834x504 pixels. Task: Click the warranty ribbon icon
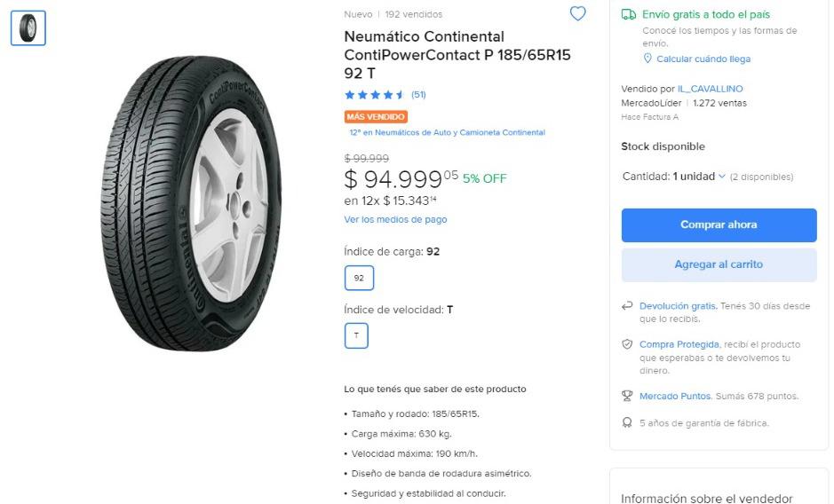click(628, 423)
